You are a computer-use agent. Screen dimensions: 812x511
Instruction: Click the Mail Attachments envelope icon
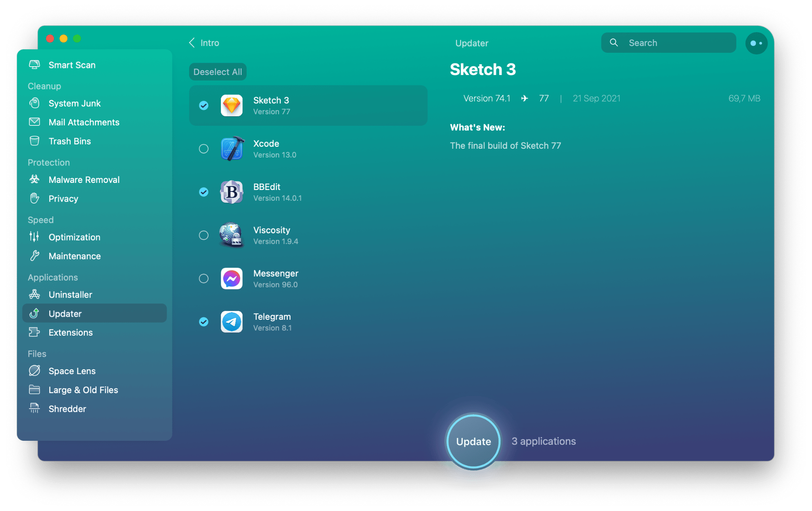[x=34, y=122]
